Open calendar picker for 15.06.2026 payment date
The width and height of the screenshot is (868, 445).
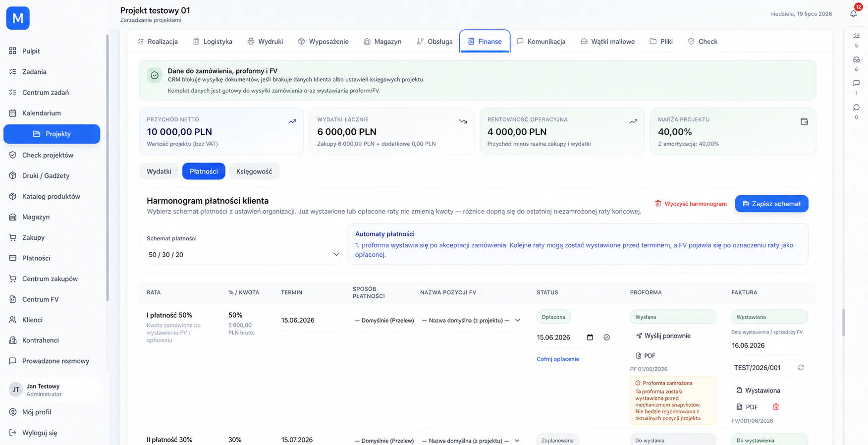pos(590,337)
